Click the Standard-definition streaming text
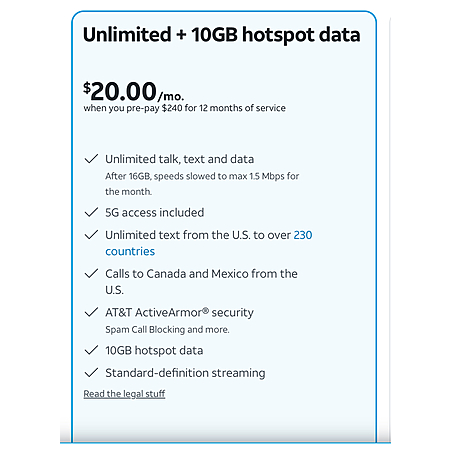 tap(185, 373)
